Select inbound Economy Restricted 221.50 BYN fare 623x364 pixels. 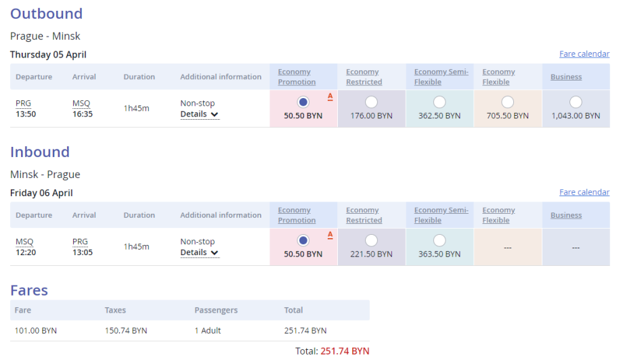pyautogui.click(x=371, y=240)
